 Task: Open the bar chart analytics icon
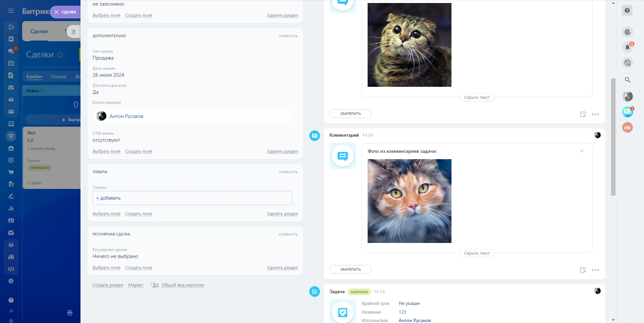pyautogui.click(x=11, y=208)
